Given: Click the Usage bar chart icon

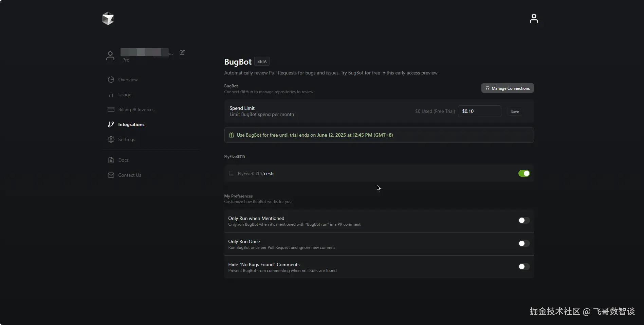Looking at the screenshot, I should [x=111, y=95].
